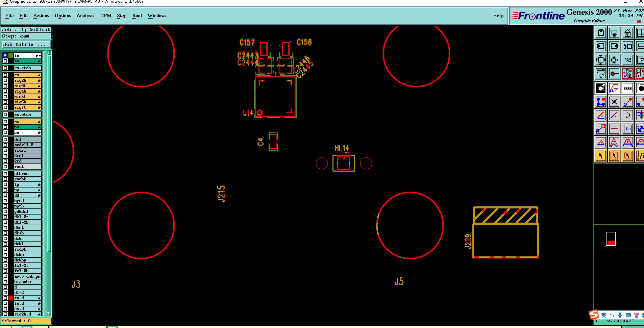
Task: Select the auto_chk_pnl layer row
Action: (27, 276)
